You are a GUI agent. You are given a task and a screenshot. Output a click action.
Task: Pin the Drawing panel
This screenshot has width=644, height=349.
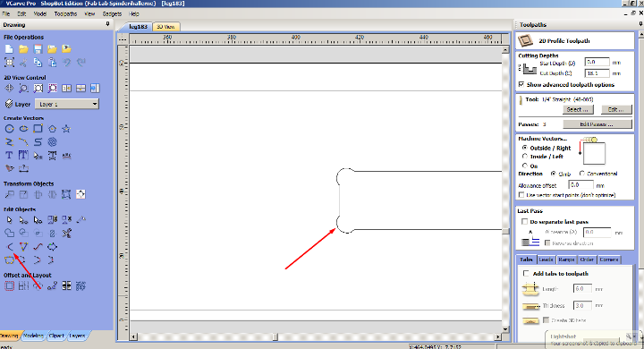point(107,24)
